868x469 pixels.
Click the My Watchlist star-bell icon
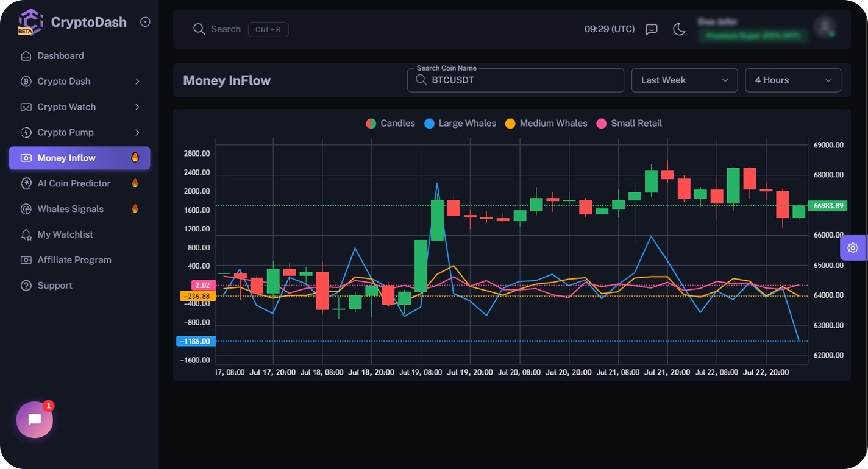pos(26,234)
